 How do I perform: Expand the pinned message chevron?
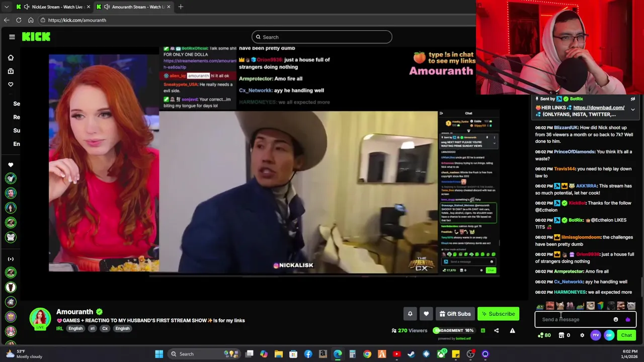click(x=632, y=109)
